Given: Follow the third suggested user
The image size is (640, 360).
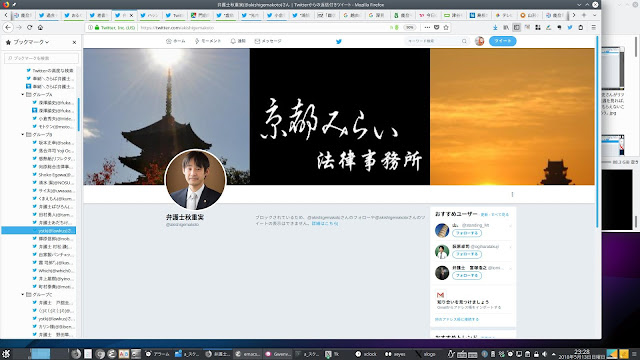Looking at the screenshot, I should pos(467,276).
